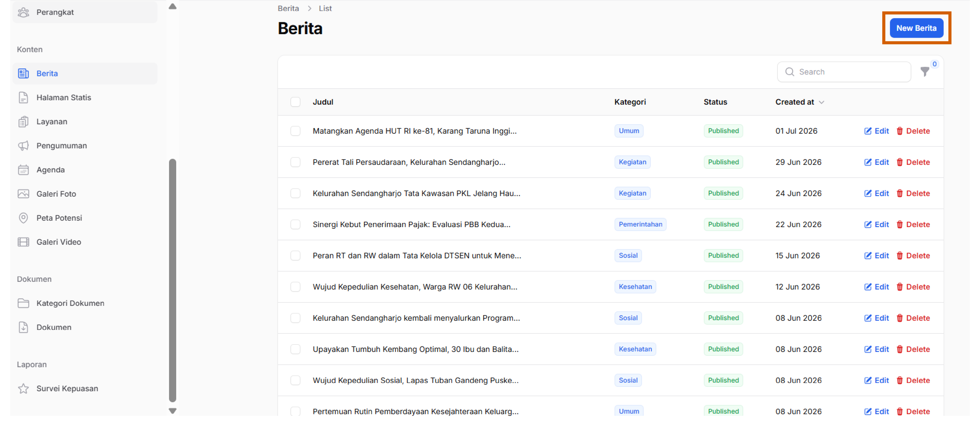
Task: Focus the Search input field
Action: (x=844, y=72)
